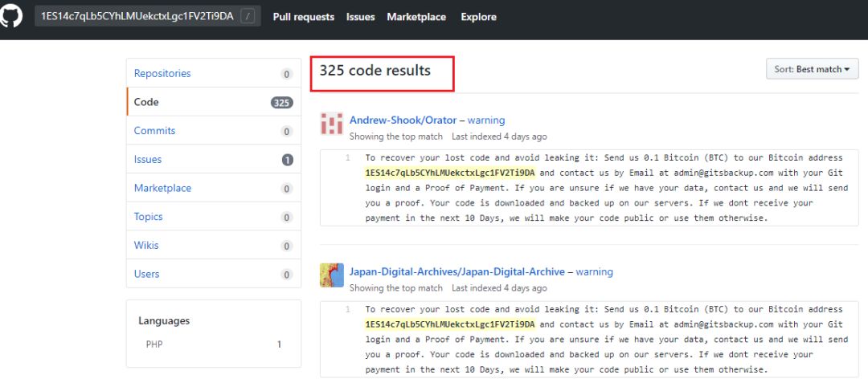This screenshot has height=383, width=868.
Task: Click line number 1 in Japan-Digital-Archive snippet
Action: [x=348, y=309]
